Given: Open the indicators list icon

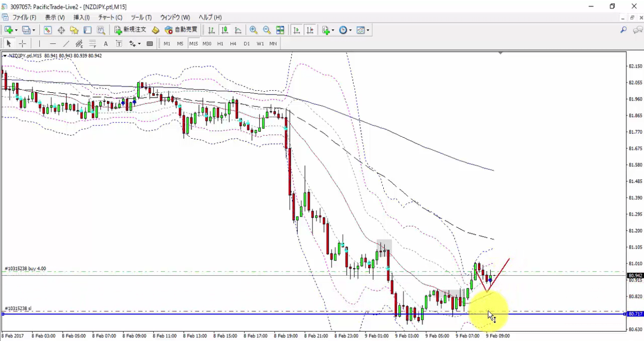Looking at the screenshot, I should pyautogui.click(x=326, y=30).
